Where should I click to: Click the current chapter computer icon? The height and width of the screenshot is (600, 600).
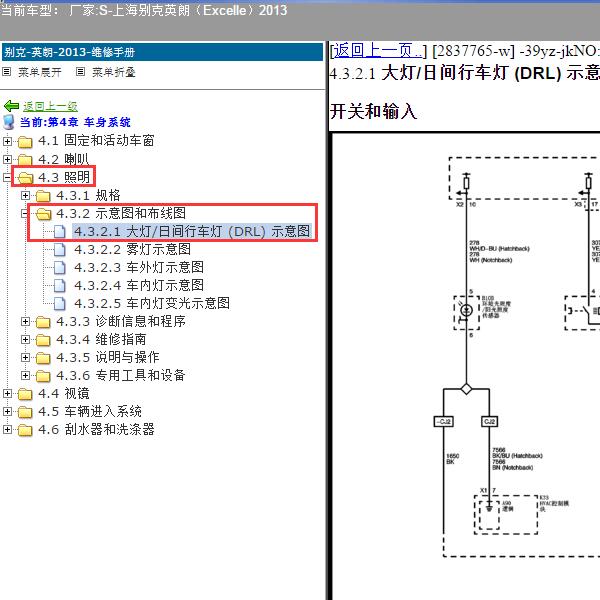tap(9, 122)
